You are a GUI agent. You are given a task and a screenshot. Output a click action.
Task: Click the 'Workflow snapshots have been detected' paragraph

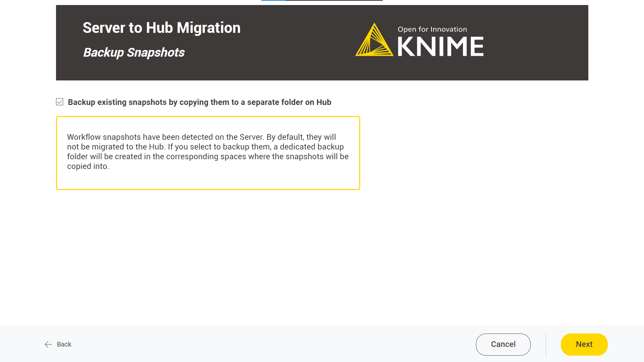coord(208,152)
